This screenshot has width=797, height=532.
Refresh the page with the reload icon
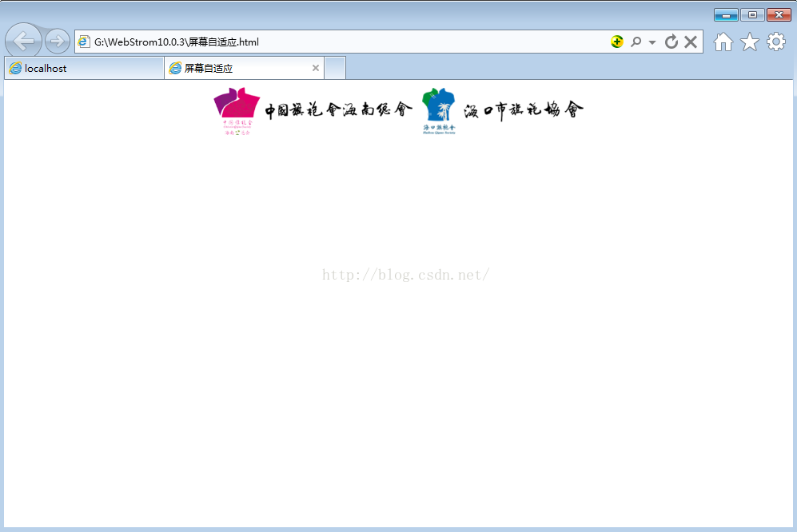point(671,42)
